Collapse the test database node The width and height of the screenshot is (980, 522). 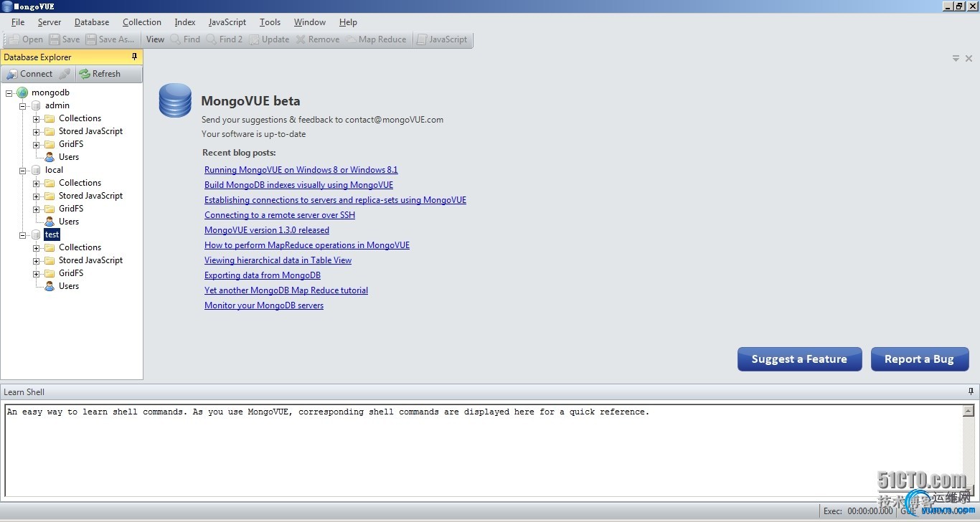(23, 234)
